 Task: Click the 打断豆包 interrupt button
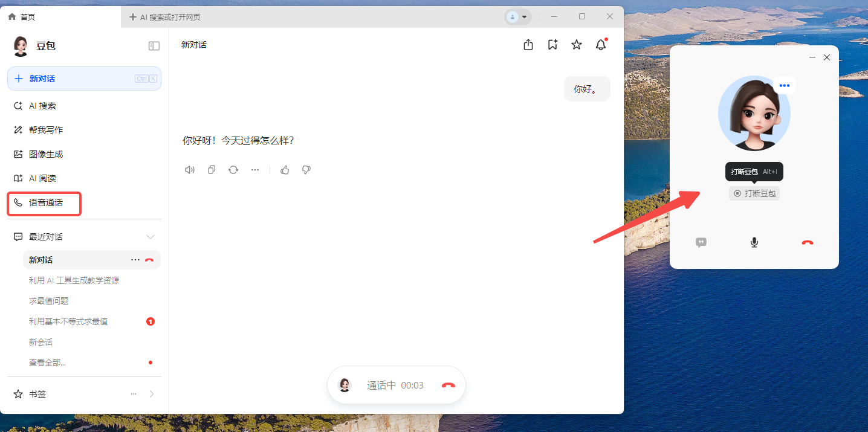point(754,193)
